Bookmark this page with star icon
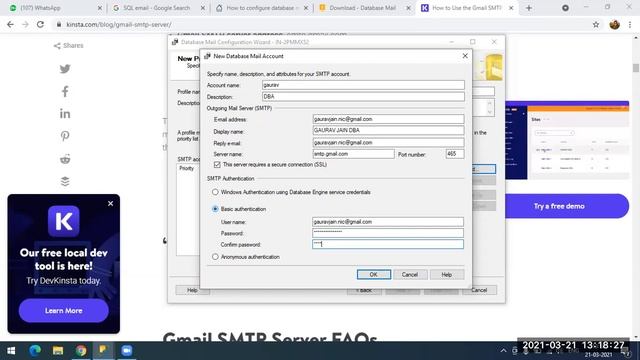 tap(596, 24)
